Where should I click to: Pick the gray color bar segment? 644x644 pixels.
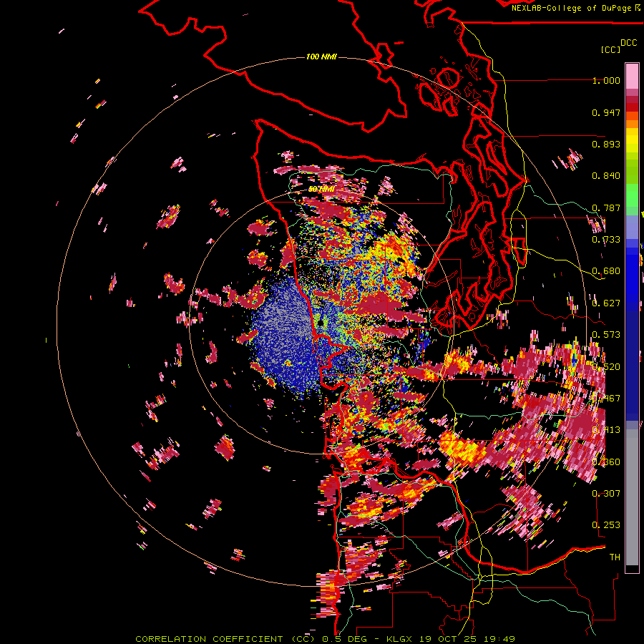pyautogui.click(x=632, y=497)
